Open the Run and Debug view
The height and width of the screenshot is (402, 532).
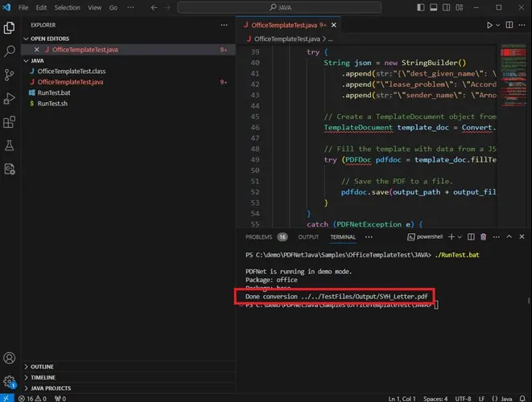click(10, 99)
